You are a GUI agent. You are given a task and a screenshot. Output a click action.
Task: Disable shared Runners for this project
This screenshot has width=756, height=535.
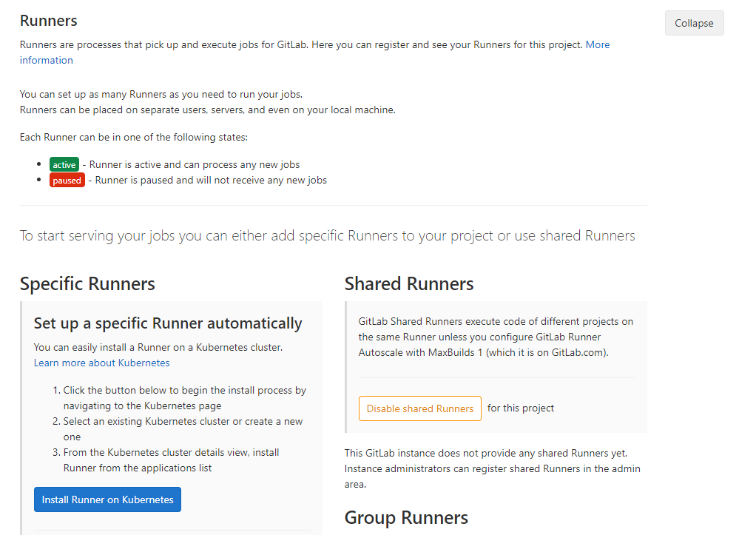[419, 408]
